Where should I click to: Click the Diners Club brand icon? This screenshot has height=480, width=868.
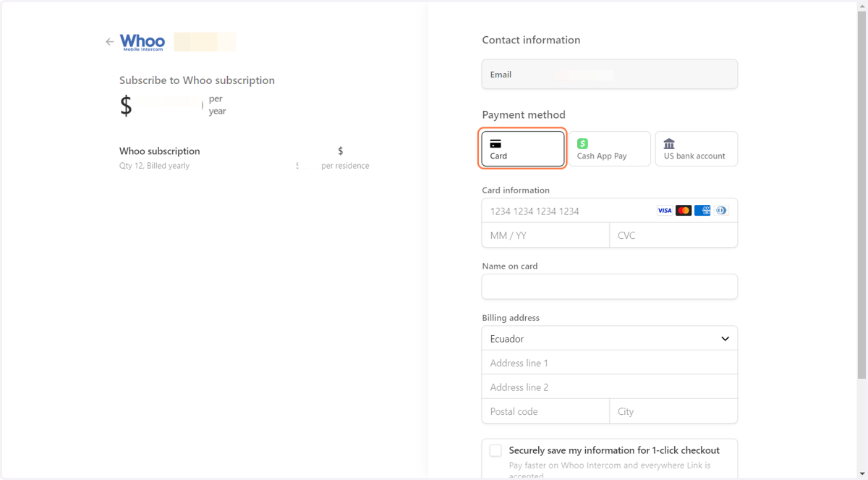coord(721,211)
